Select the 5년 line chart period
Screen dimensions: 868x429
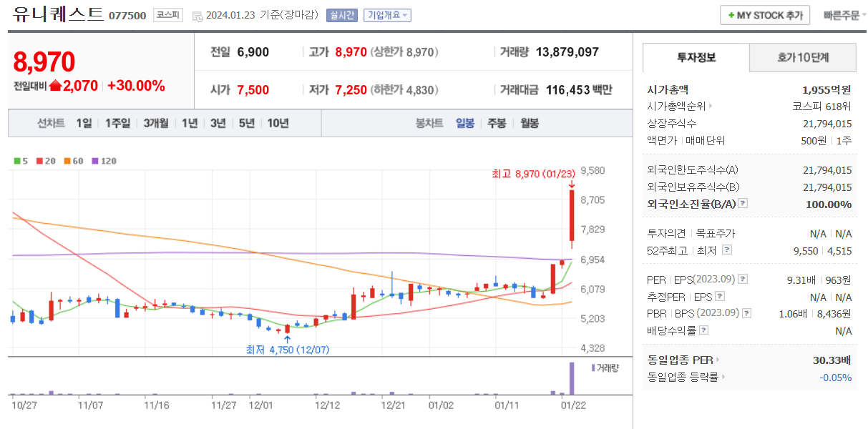(247, 123)
